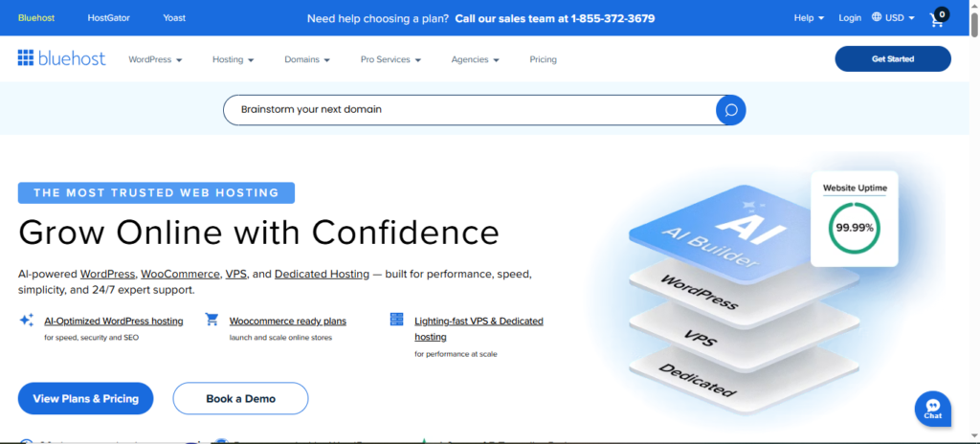Open the Pricing menu item
This screenshot has height=444, width=980.
pyautogui.click(x=543, y=59)
